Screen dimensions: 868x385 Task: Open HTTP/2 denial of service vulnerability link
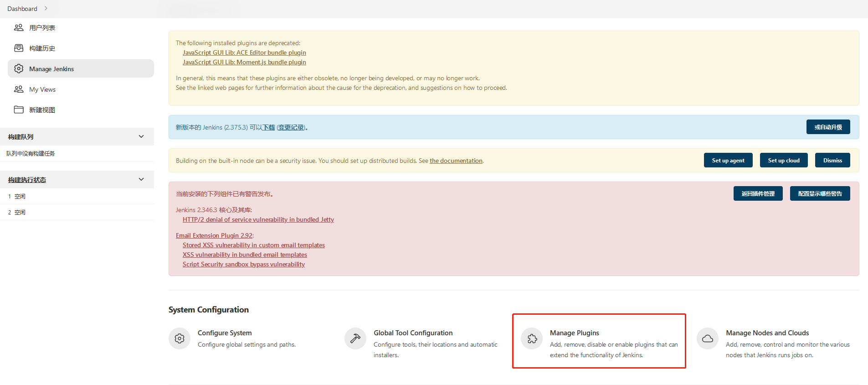click(x=258, y=219)
